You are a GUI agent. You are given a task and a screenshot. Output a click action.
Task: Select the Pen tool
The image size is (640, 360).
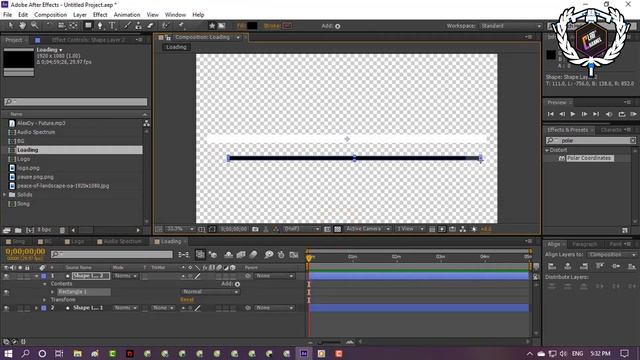click(x=100, y=26)
